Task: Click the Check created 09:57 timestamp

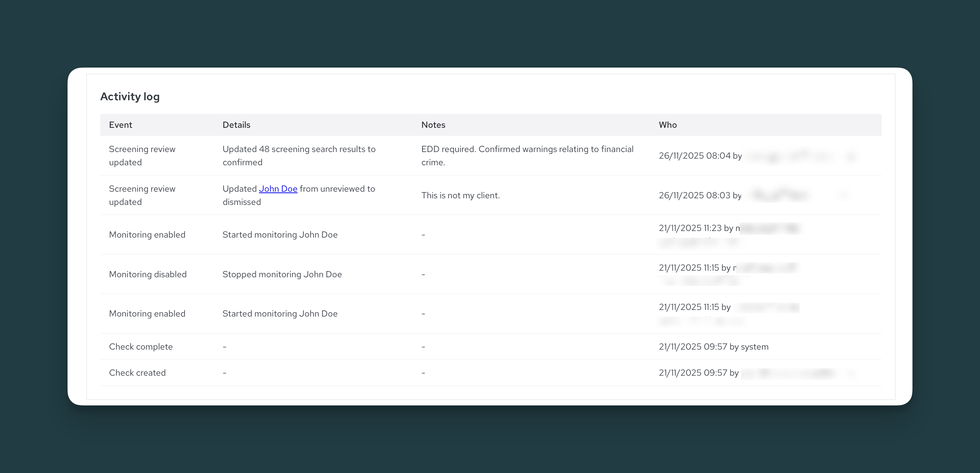Action: pos(693,372)
